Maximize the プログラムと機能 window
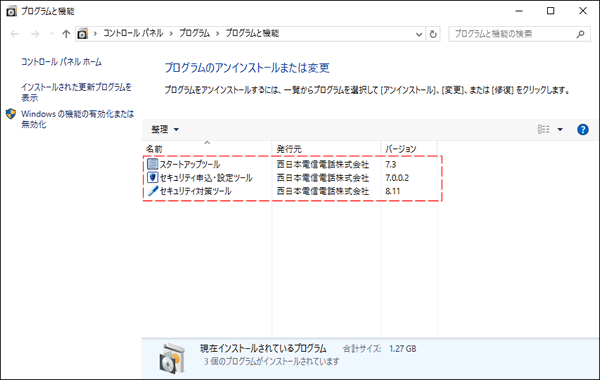Viewport: 600px width, 380px height. (x=550, y=11)
